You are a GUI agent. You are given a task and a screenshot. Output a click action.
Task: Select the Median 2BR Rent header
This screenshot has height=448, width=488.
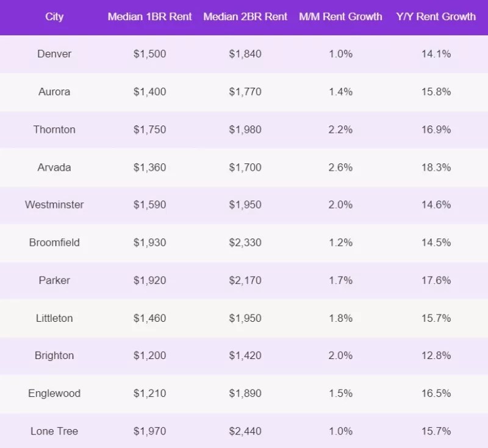tap(245, 16)
